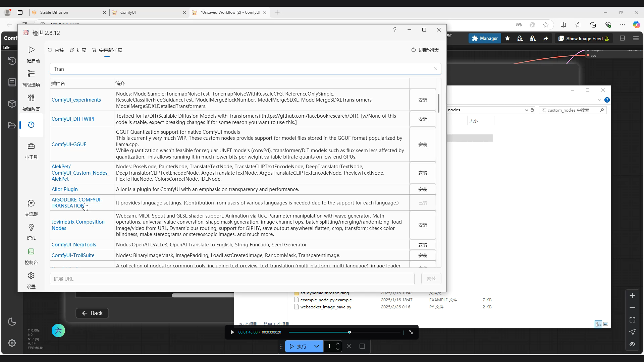The width and height of the screenshot is (644, 362).
Task: Select websocket_image_save.py in Explorer
Action: [326, 307]
